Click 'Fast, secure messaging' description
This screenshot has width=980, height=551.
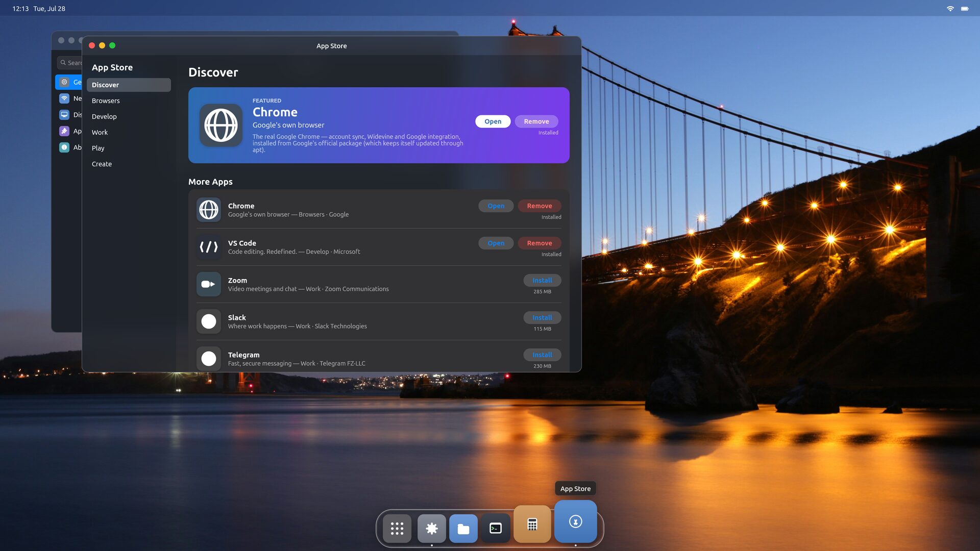tap(260, 363)
